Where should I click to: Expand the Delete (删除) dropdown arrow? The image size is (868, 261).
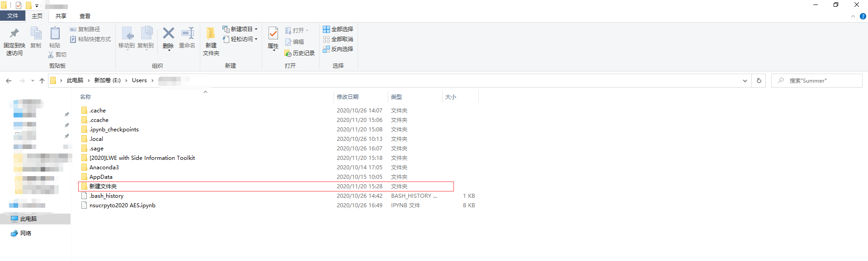169,50
